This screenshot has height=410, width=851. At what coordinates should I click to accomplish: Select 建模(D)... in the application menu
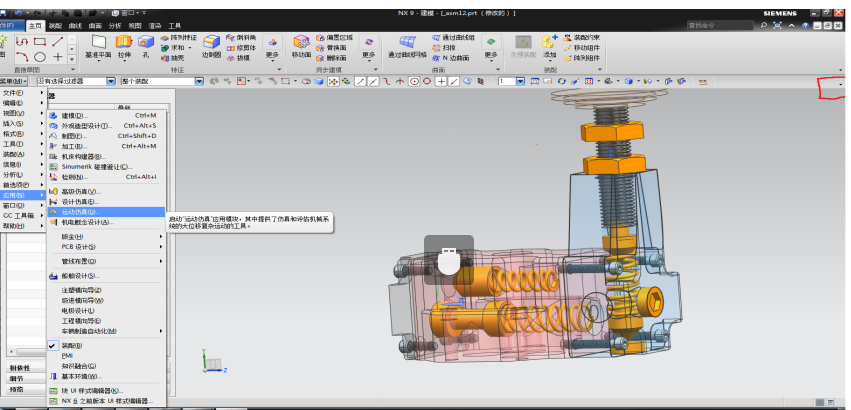[106, 115]
